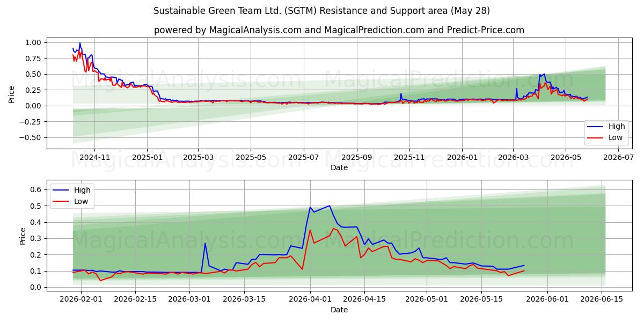
Task: Click the October 2024 High peak in top chart
Action: pos(80,43)
